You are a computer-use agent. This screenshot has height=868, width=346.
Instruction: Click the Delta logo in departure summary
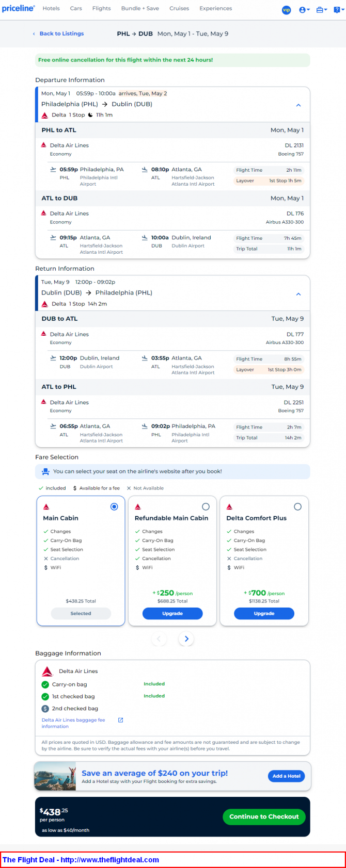(x=45, y=115)
